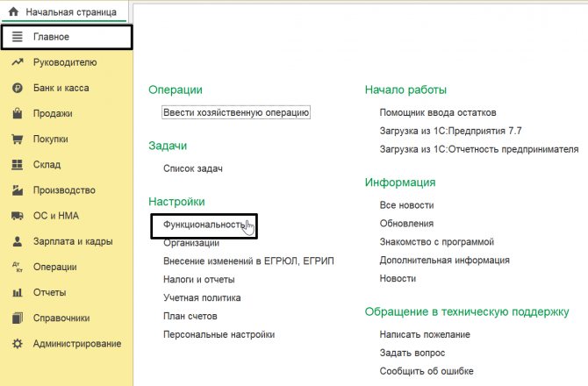Open the Функциональность settings link
The image size is (588, 386).
pyautogui.click(x=204, y=225)
